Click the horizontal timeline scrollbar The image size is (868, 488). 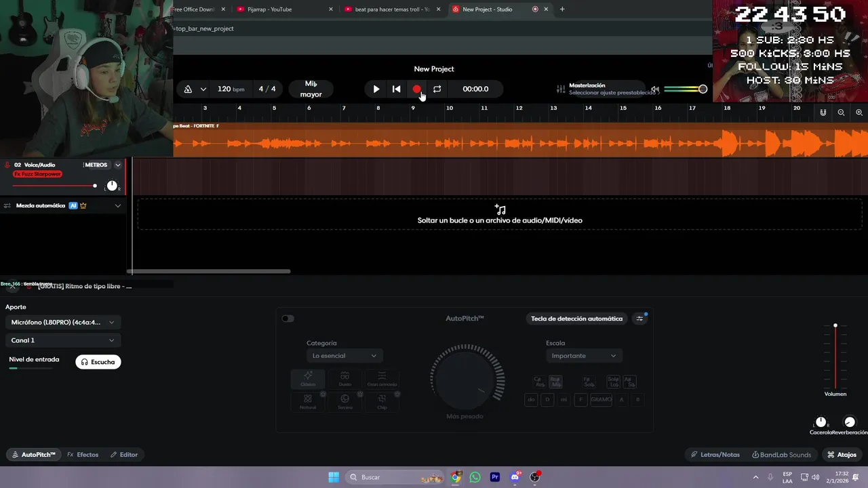pyautogui.click(x=209, y=272)
